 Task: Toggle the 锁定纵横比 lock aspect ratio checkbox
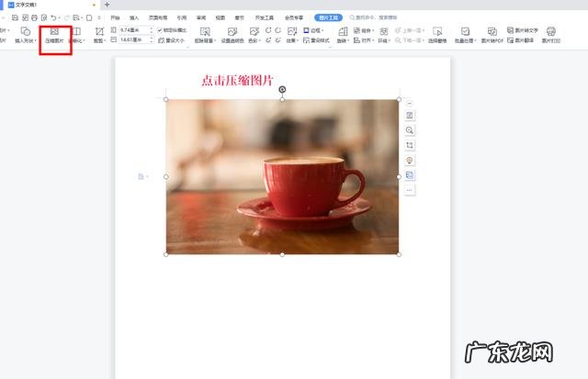pyautogui.click(x=160, y=30)
